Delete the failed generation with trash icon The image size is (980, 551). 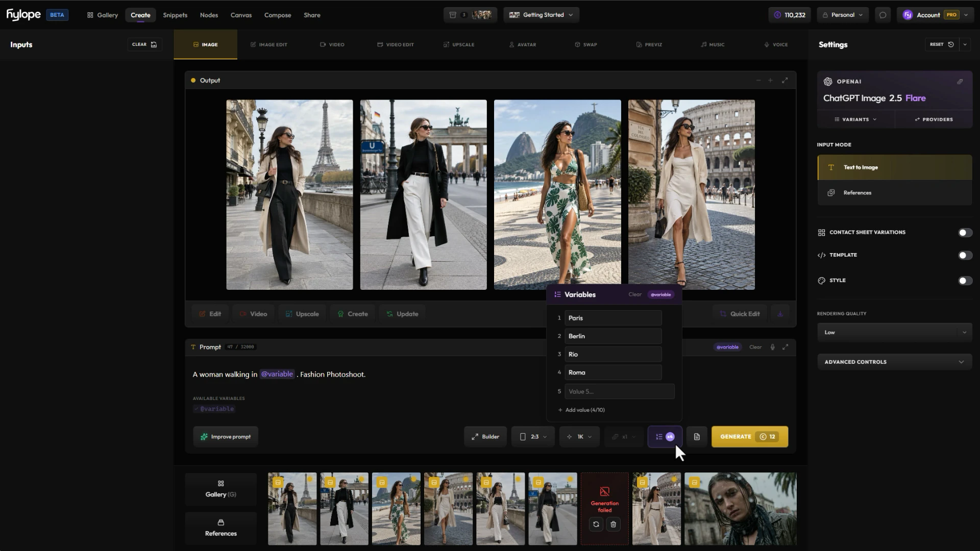pyautogui.click(x=614, y=524)
